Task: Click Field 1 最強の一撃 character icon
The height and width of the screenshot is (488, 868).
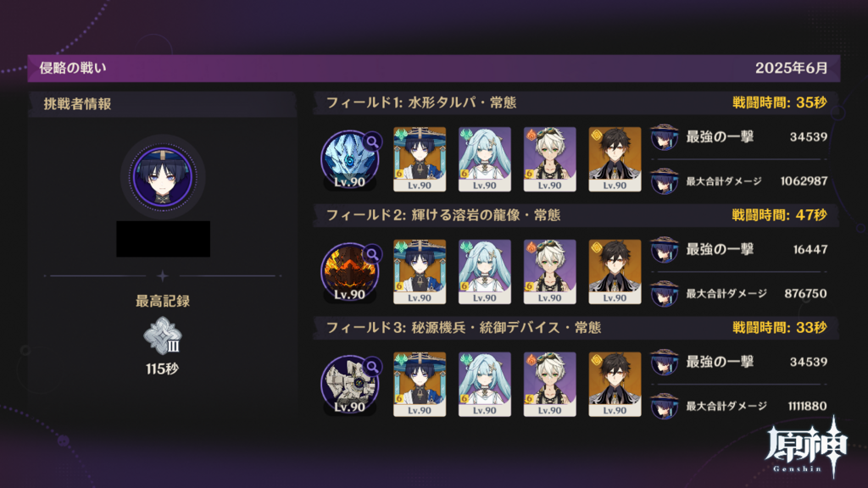Action: [x=664, y=137]
